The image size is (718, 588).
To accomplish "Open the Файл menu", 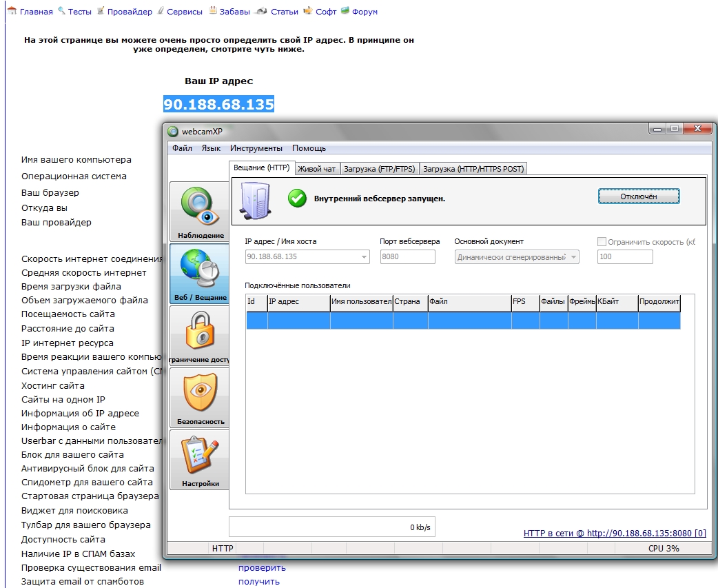I will [182, 148].
